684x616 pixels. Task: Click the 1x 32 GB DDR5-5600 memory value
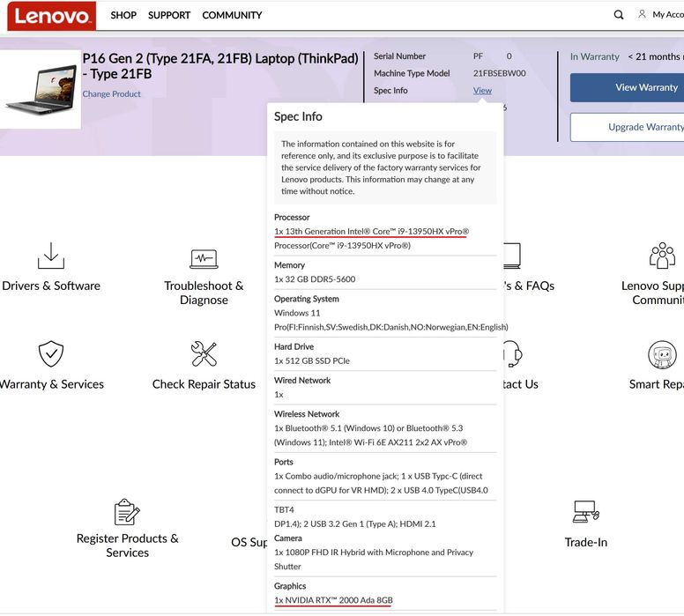(x=315, y=279)
